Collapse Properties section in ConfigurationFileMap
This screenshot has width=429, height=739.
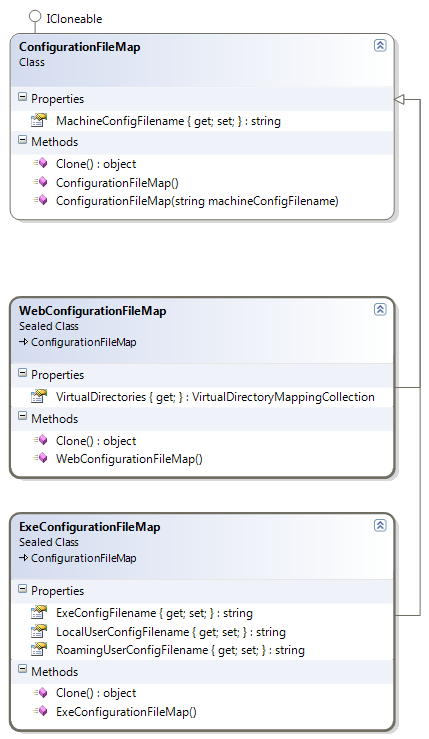22,97
